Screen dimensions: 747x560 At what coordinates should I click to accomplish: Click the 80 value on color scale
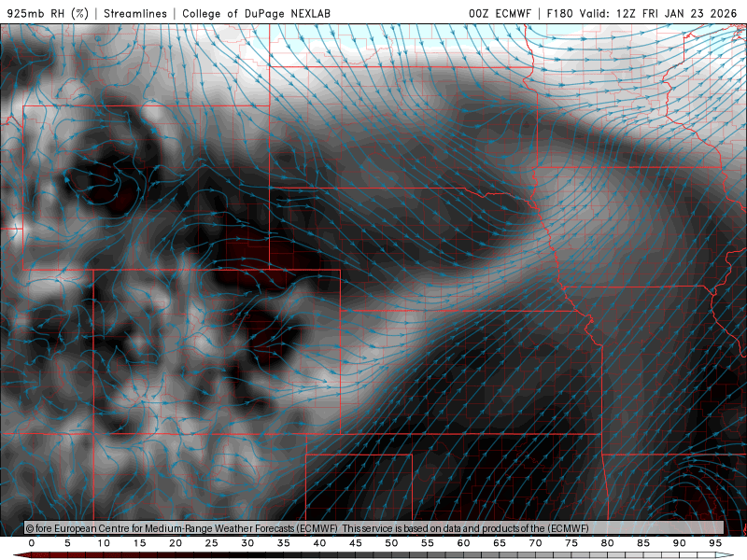[x=607, y=543]
